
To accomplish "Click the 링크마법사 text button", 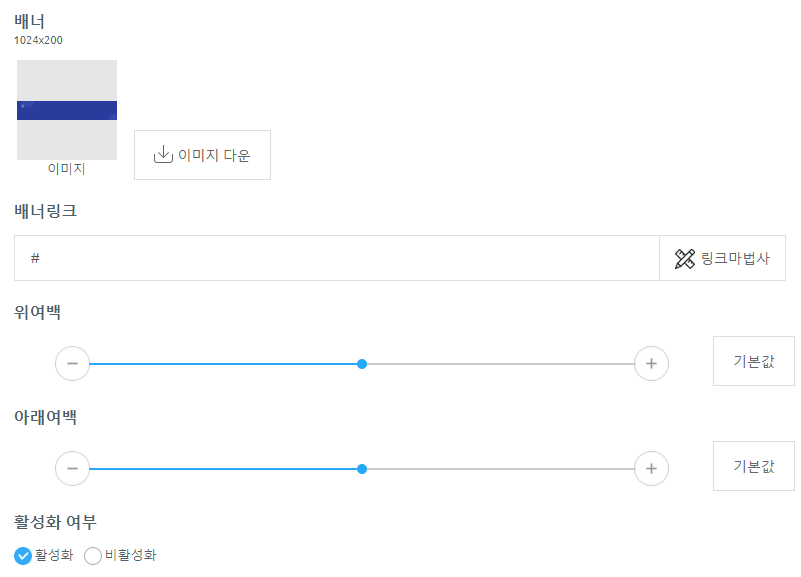I will click(722, 258).
